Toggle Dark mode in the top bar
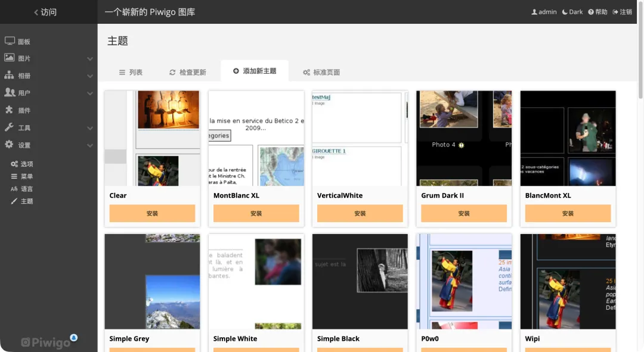Screen dimensions: 644x352 point(572,12)
